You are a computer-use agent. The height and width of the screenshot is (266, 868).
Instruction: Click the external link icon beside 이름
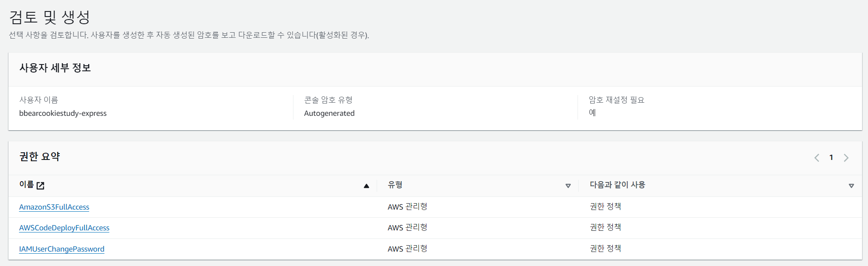pos(41,185)
